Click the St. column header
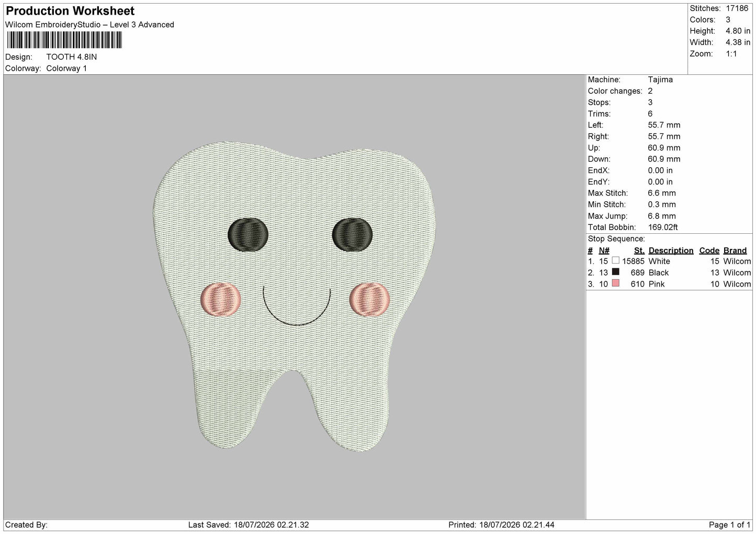 point(639,251)
